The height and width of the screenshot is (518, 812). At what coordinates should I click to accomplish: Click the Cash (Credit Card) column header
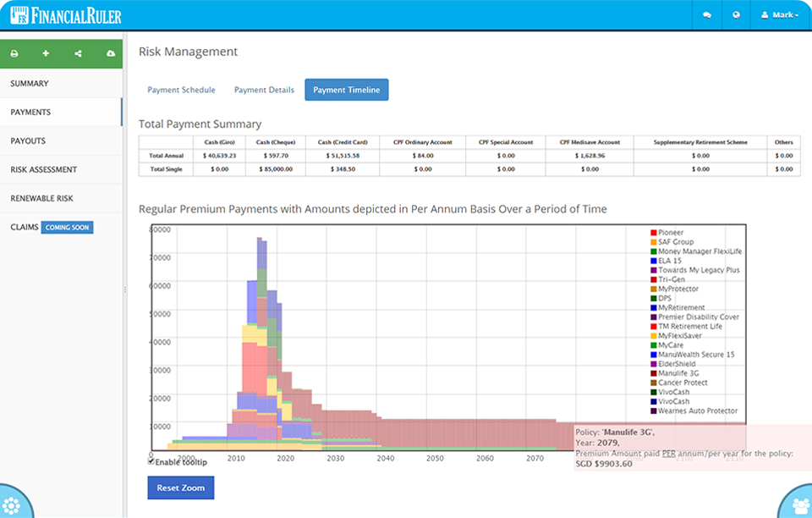point(343,142)
